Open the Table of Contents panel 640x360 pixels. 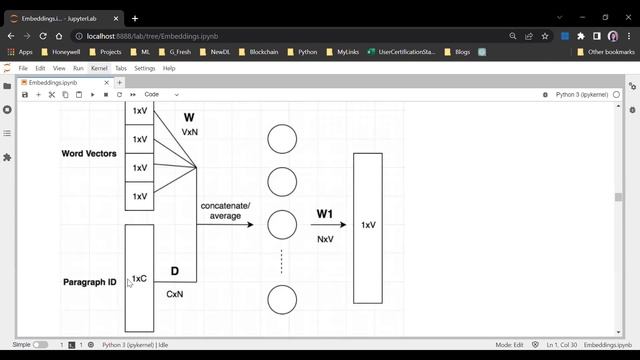click(7, 133)
